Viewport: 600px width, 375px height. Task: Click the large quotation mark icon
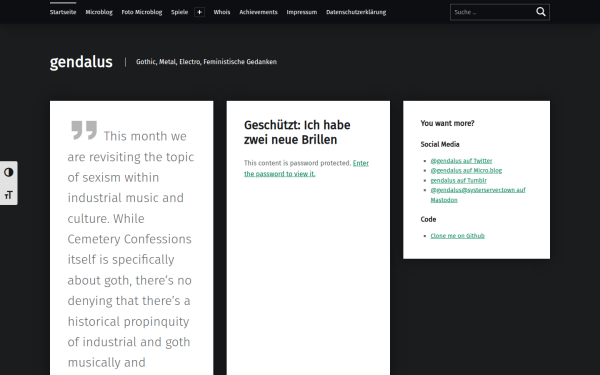84,130
